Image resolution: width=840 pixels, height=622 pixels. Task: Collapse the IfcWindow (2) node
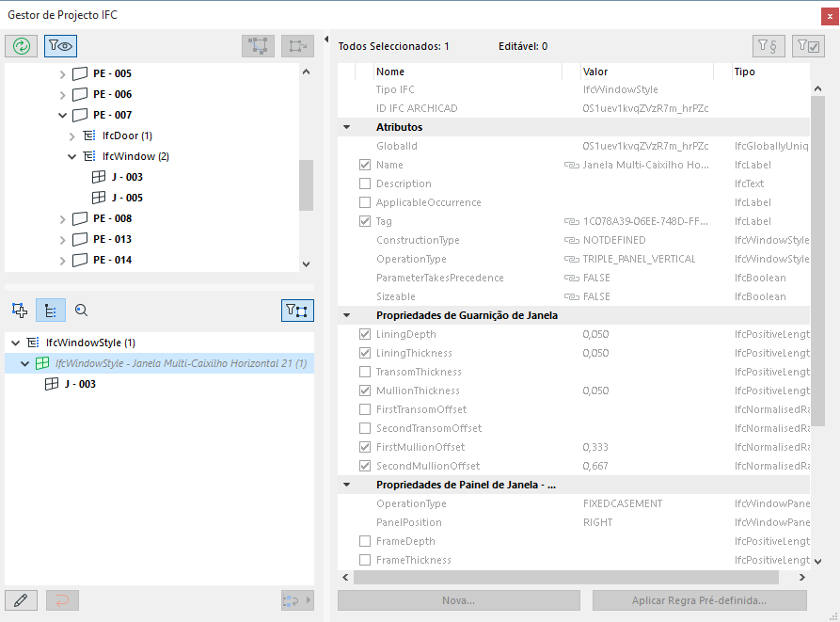[x=71, y=156]
